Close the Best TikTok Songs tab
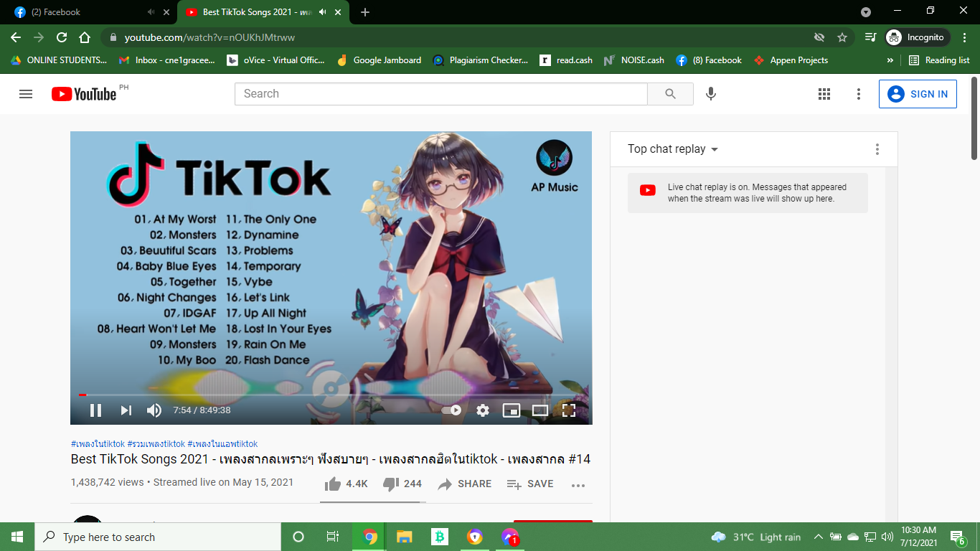This screenshot has height=551, width=980. click(x=339, y=12)
